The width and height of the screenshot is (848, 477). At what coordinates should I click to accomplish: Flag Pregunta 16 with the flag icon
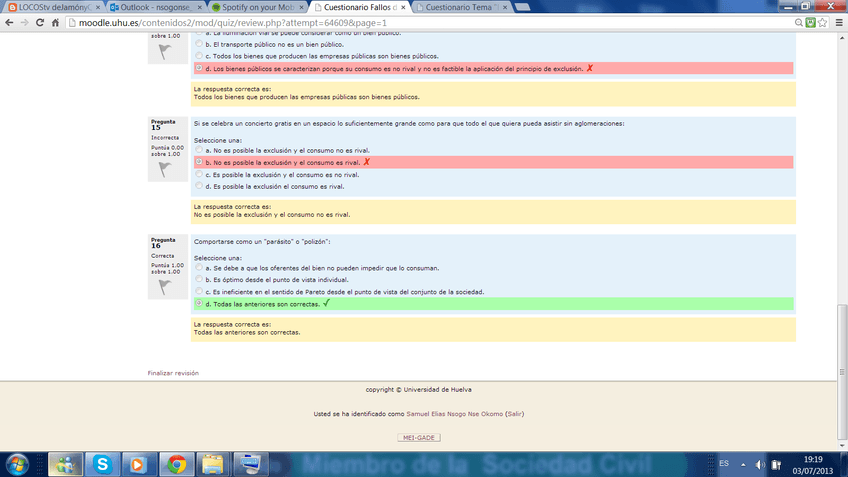click(165, 287)
